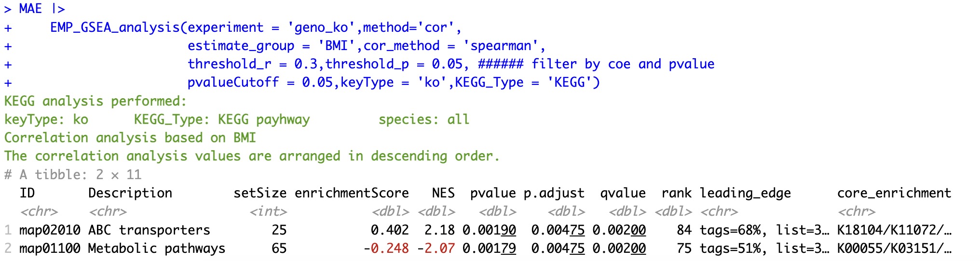Viewport: 980px width, 261px height.
Task: Click the leading_edge column header
Action: point(745,193)
